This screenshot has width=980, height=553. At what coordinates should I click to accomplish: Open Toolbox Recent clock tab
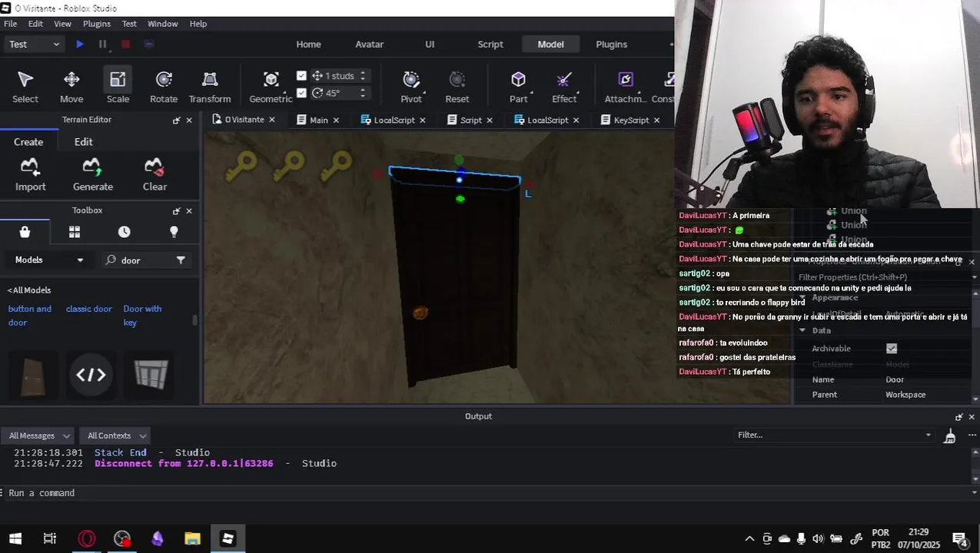click(125, 232)
